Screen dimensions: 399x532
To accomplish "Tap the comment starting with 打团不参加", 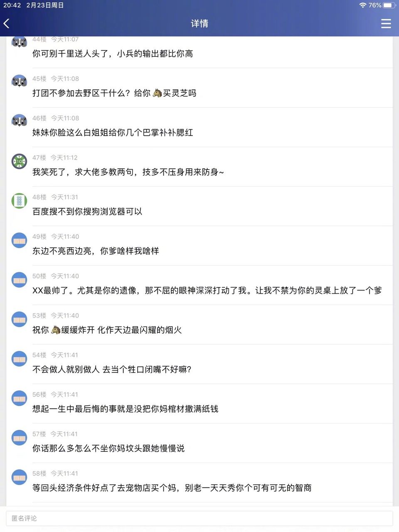I will 114,93.
